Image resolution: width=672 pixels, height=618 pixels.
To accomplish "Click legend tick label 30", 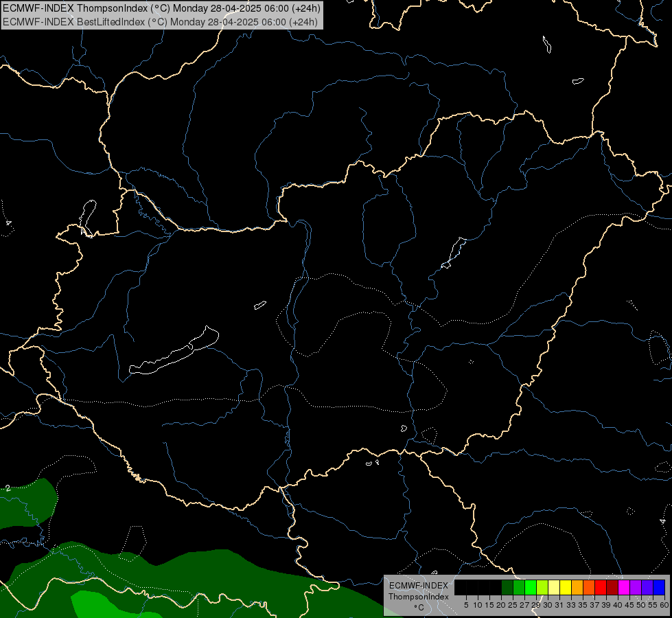I will pos(548,605).
